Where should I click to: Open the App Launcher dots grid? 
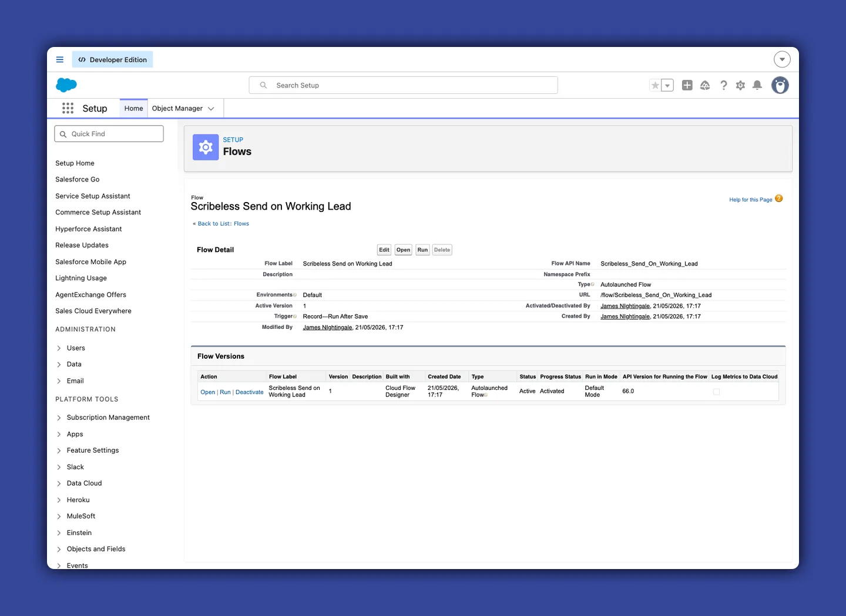click(x=68, y=108)
